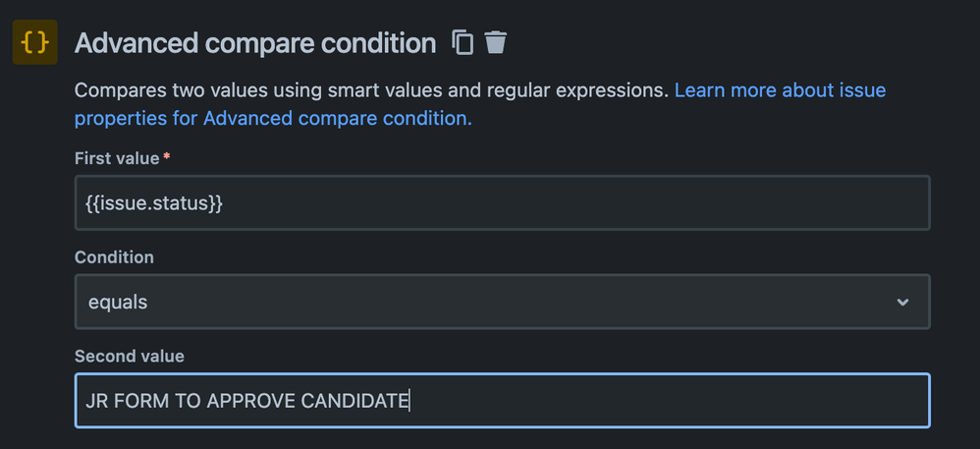The image size is (980, 449).
Task: Click the word CANDIDATE in the Second value box
Action: (355, 401)
